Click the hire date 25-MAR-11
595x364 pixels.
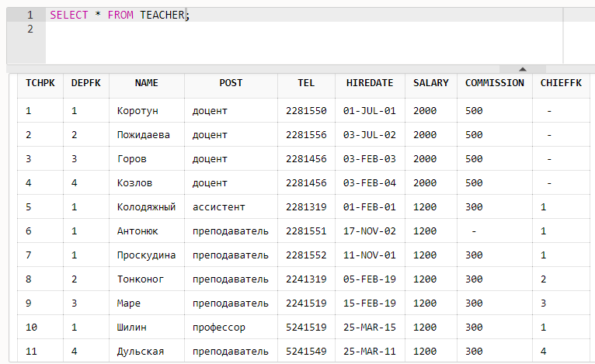pyautogui.click(x=370, y=352)
